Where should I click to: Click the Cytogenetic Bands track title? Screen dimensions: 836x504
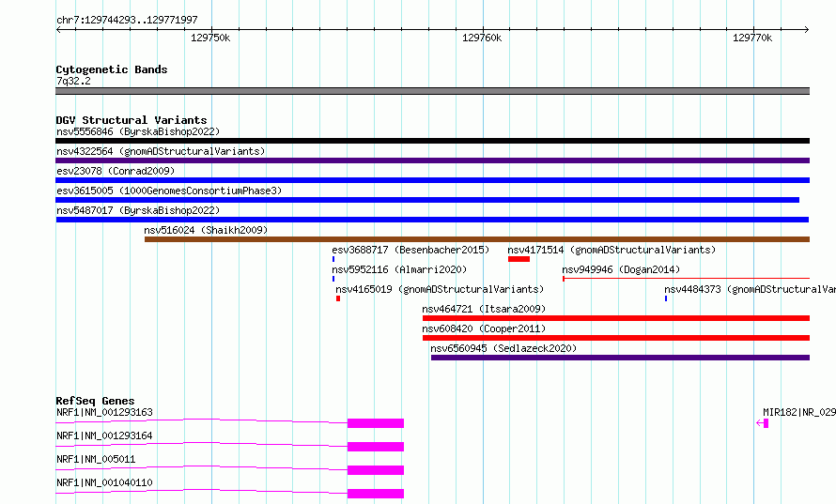(x=112, y=69)
